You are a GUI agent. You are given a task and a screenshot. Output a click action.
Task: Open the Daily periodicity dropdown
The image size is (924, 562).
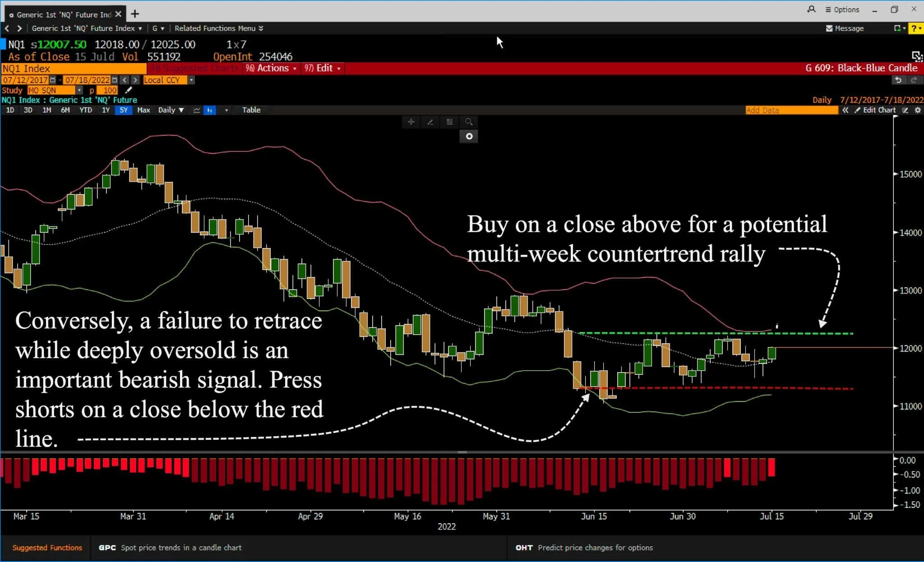[171, 110]
